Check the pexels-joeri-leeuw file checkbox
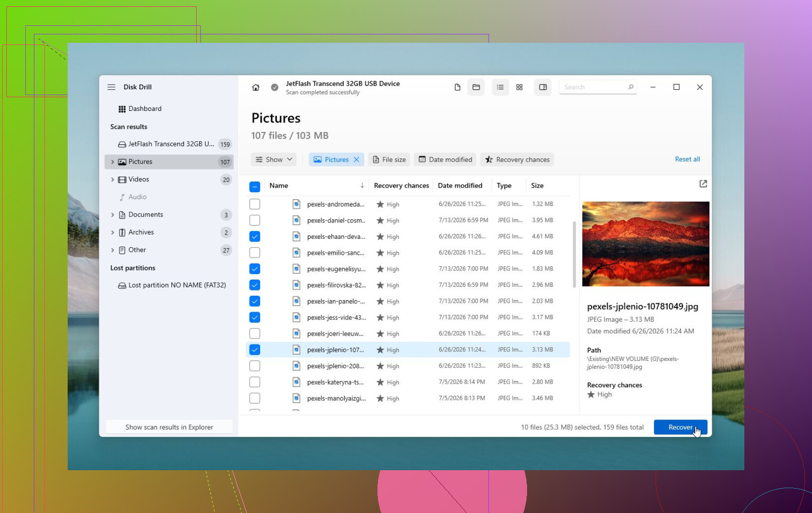 [x=255, y=333]
